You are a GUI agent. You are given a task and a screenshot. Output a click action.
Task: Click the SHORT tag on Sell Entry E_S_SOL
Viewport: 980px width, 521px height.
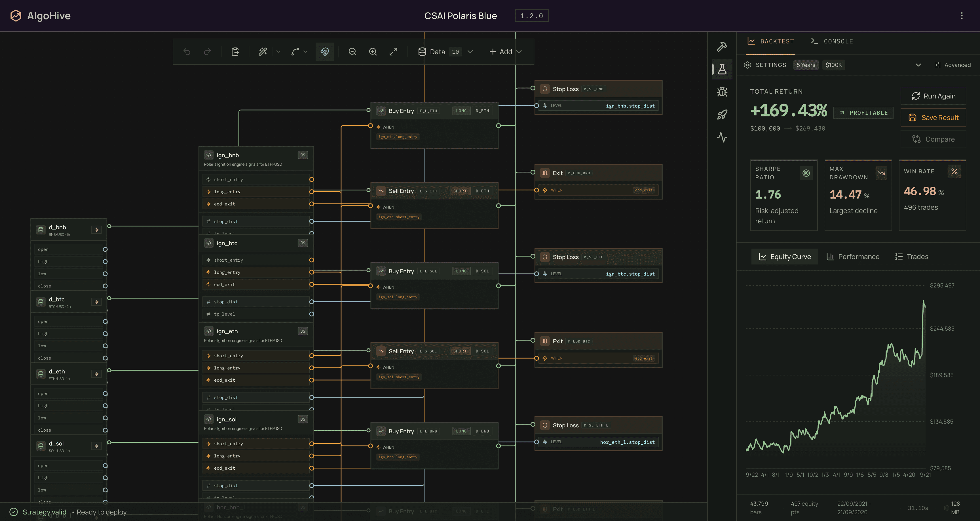click(x=460, y=351)
